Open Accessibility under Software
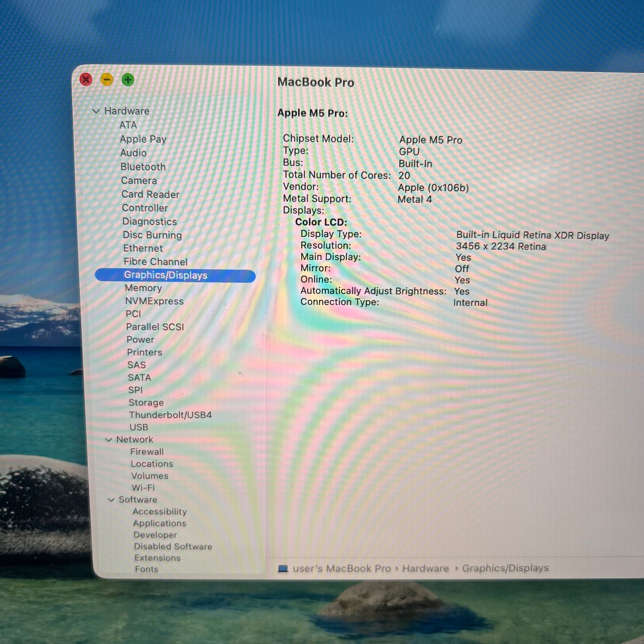This screenshot has height=644, width=644. pyautogui.click(x=160, y=512)
